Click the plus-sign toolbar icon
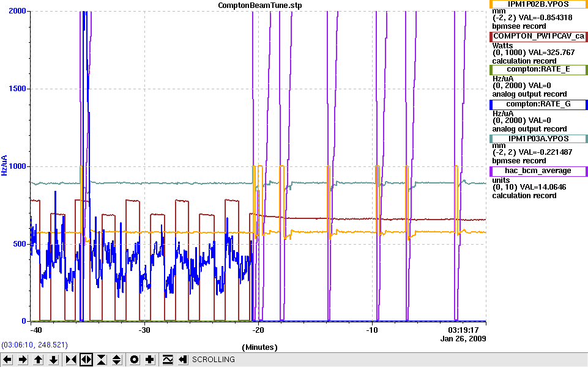Viewport: 588px width, 367px height. point(150,360)
